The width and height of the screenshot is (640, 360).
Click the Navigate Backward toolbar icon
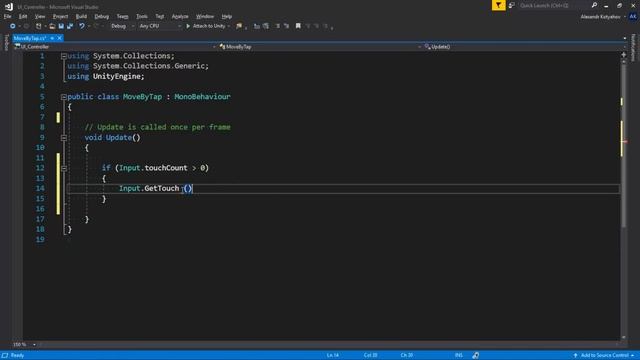click(13, 26)
